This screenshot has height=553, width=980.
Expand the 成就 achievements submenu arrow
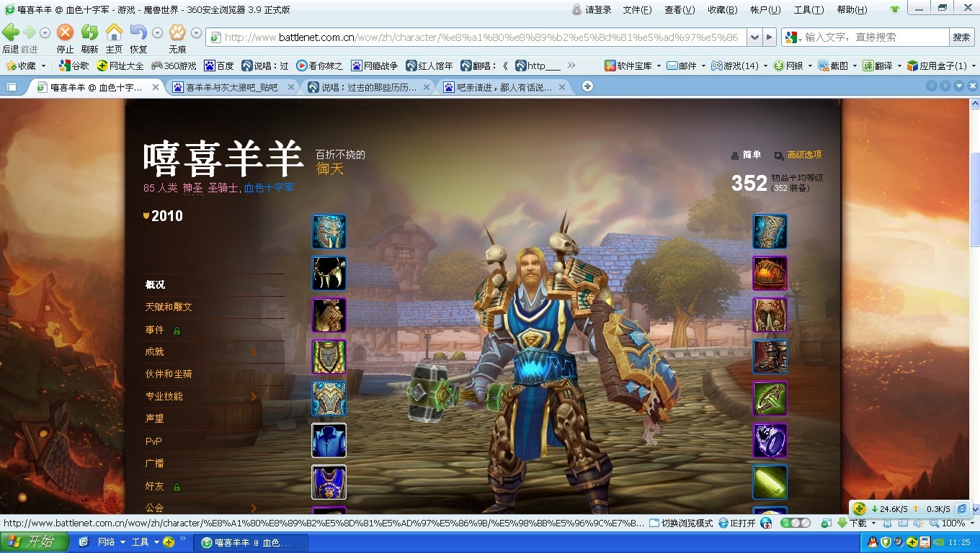pyautogui.click(x=254, y=352)
